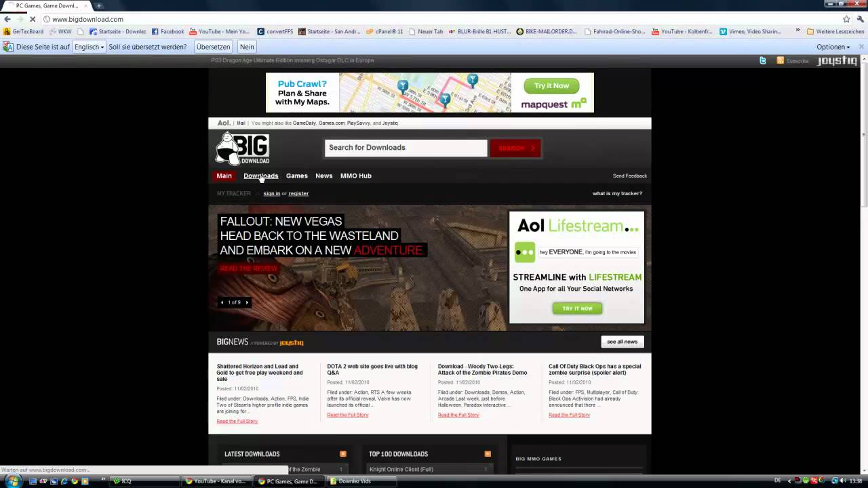The width and height of the screenshot is (868, 488).
Task: Click the Send Feedback link
Action: coord(630,176)
